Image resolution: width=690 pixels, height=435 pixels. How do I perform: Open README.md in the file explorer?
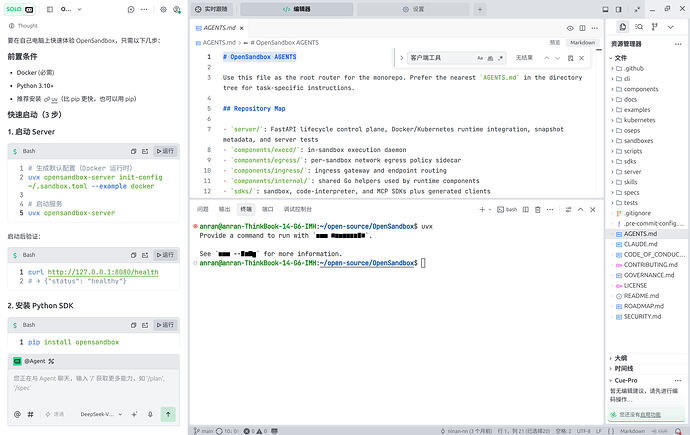pyautogui.click(x=641, y=296)
